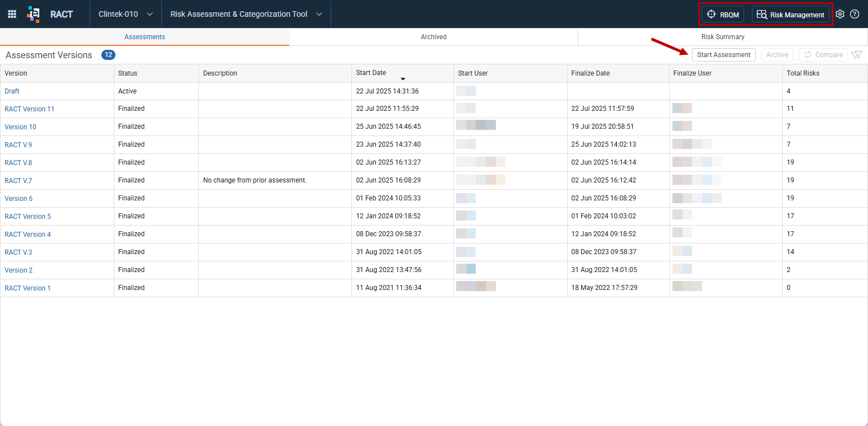Select finalize date 25 Jun 2025 14:02:13
The image size is (868, 426).
click(x=604, y=144)
